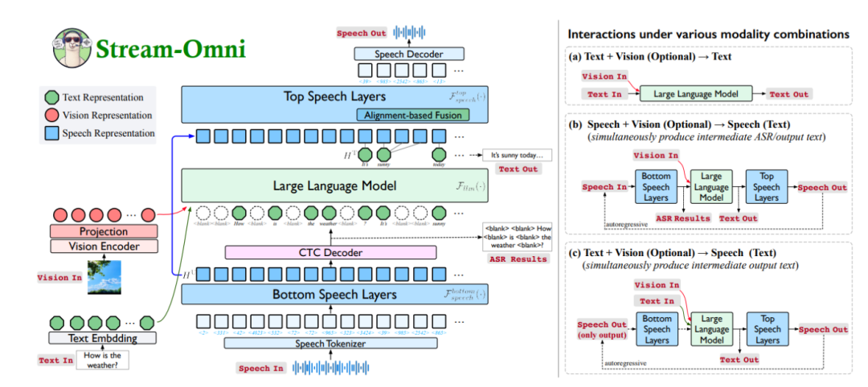Click the Vision In label in panel (c)
Image resolution: width=868 pixels, height=387 pixels.
click(657, 285)
